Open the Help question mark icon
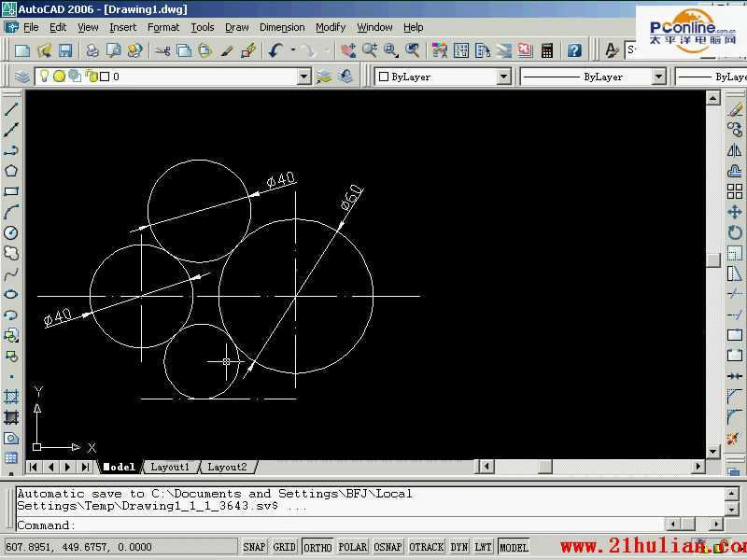747x560 pixels. click(x=574, y=50)
